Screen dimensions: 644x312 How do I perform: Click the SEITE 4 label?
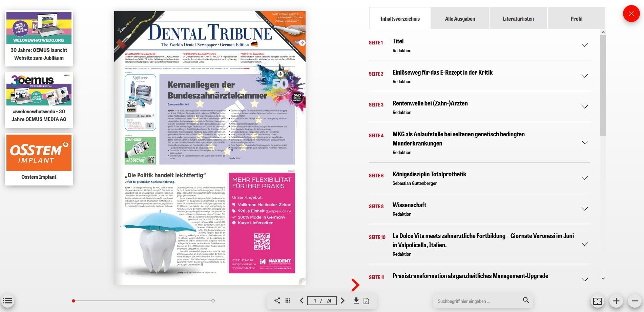click(x=376, y=135)
